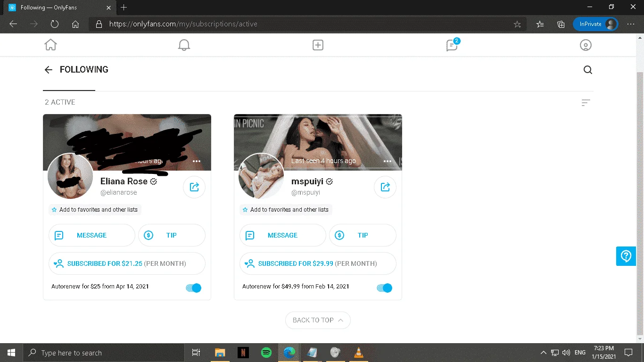The width and height of the screenshot is (644, 362).
Task: Refresh the page in browser
Action: (x=54, y=24)
